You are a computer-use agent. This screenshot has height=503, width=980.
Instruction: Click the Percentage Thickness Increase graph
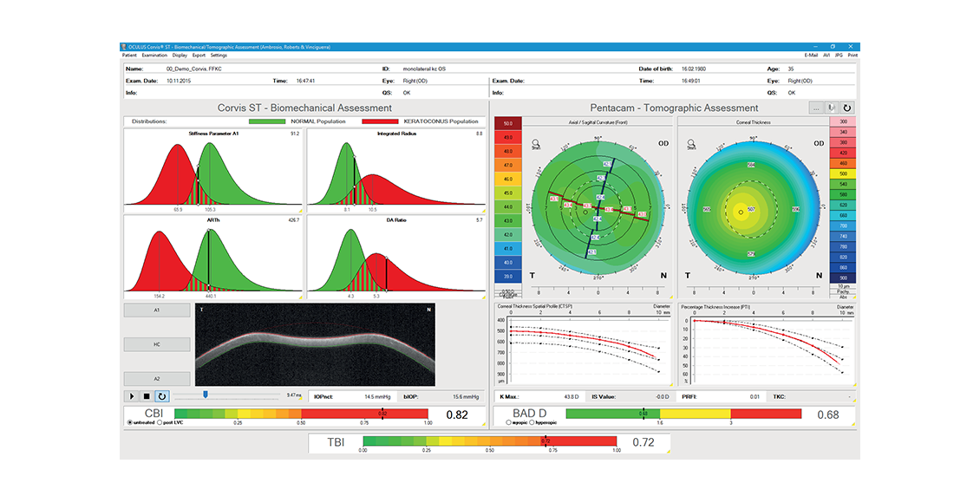pos(767,345)
